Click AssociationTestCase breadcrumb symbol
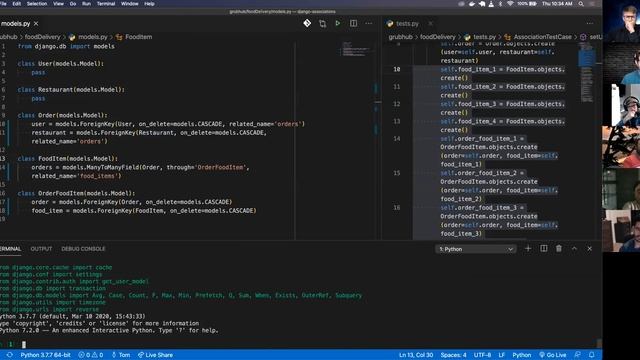This screenshot has height=360, width=640. coord(542,37)
